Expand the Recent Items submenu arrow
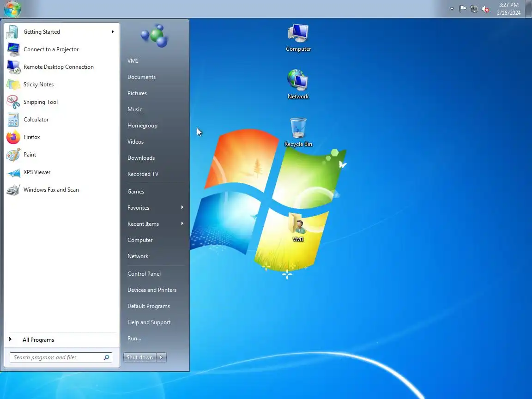 [x=182, y=224]
